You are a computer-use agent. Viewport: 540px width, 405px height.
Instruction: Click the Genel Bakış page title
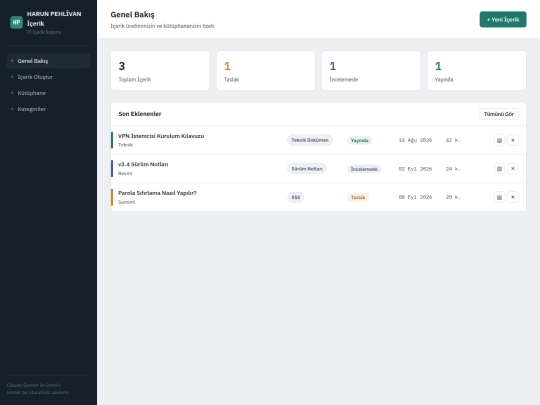(x=133, y=15)
